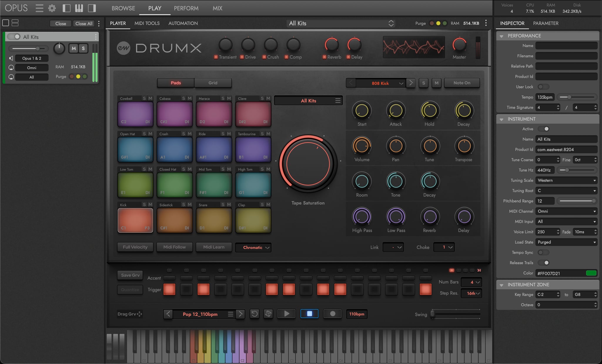
Task: Go to the previous groove arrow
Action: click(168, 314)
